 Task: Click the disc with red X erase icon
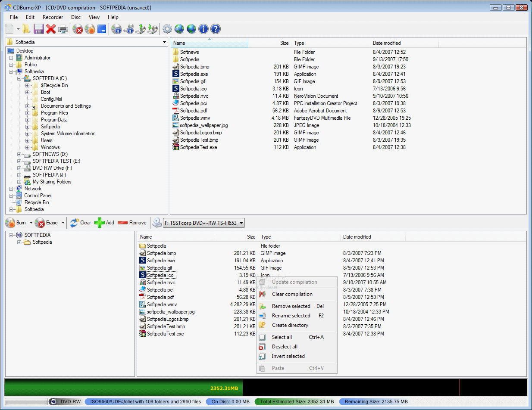coord(78,29)
